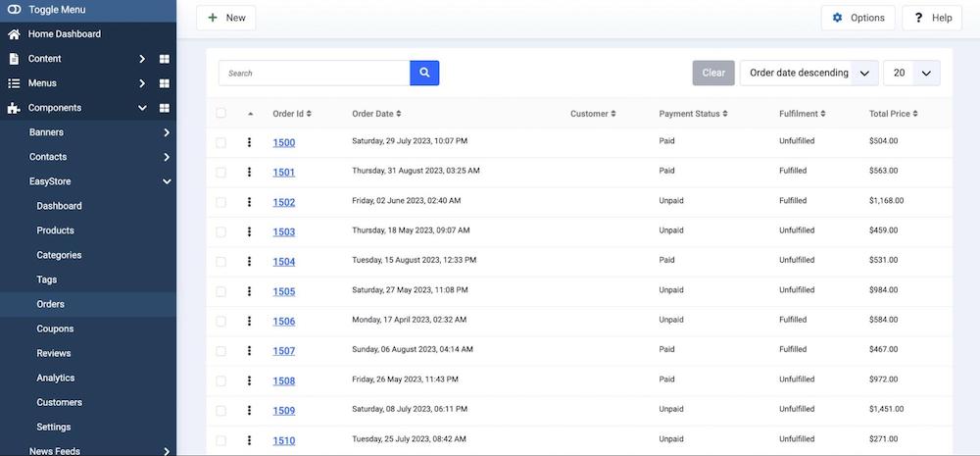Image resolution: width=980 pixels, height=456 pixels.
Task: Go to Products in the EasyStore menu
Action: coord(55,230)
